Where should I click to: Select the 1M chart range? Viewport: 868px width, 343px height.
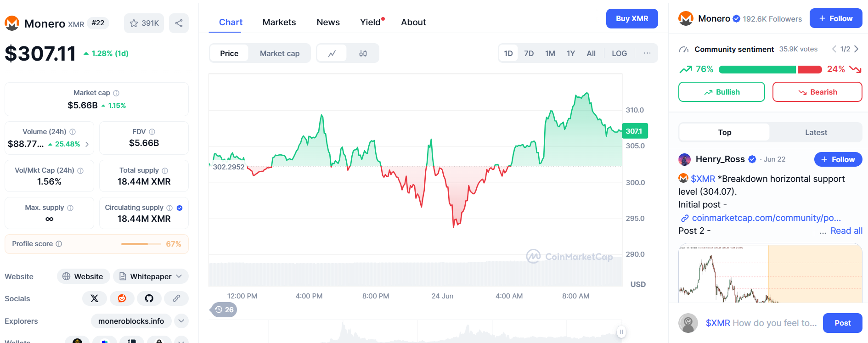[550, 53]
